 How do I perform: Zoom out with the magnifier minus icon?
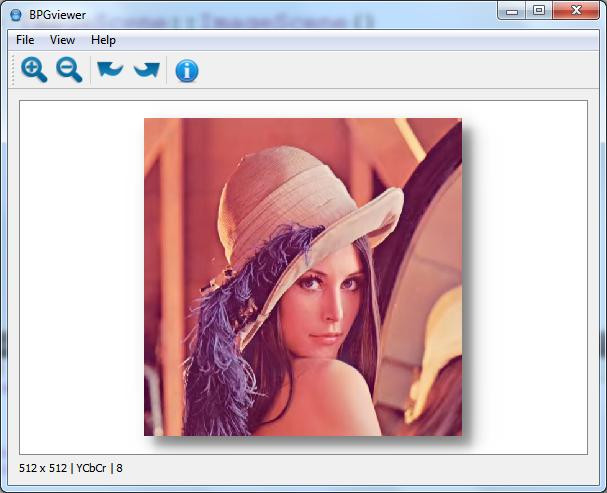[69, 70]
